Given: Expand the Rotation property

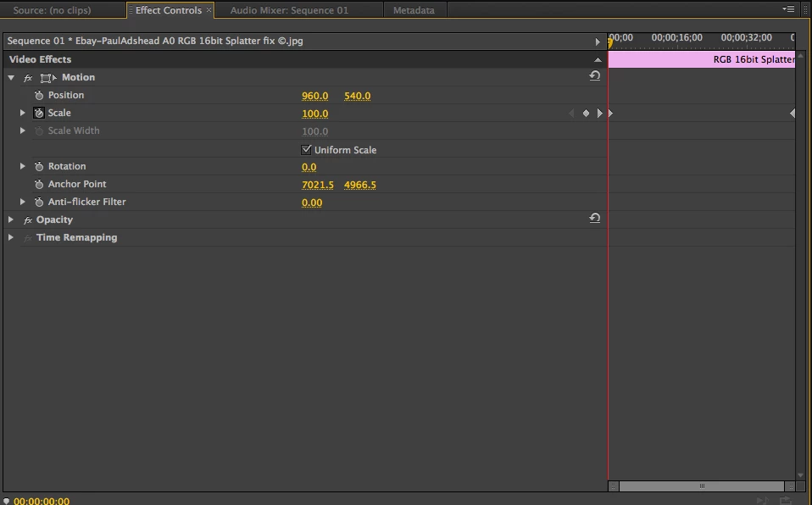Looking at the screenshot, I should pyautogui.click(x=22, y=166).
